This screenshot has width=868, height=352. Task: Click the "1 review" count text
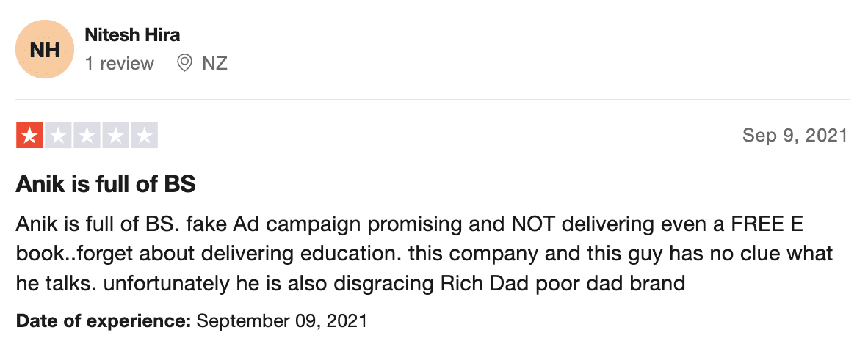119,64
